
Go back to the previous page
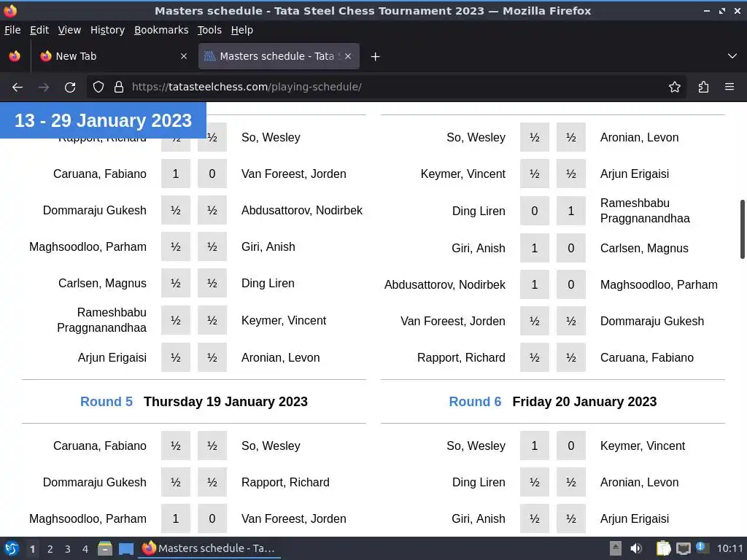[18, 87]
